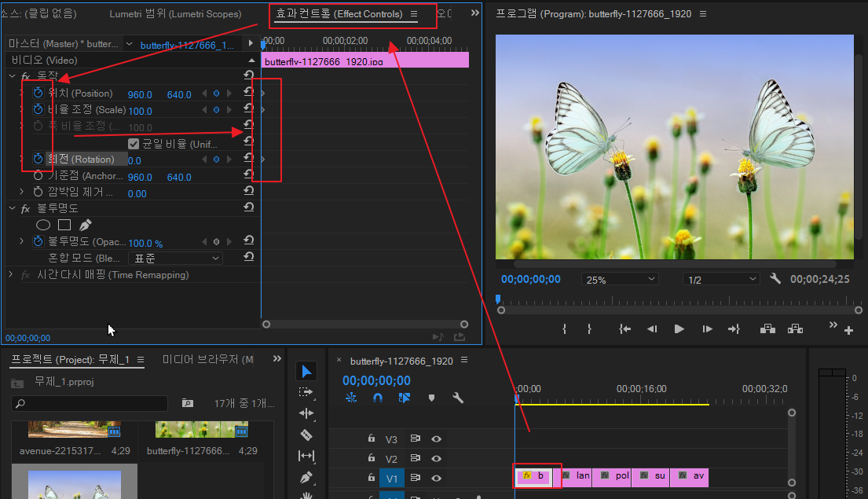868x499 pixels.
Task: Open zoom level 25% dropdown
Action: 620,280
